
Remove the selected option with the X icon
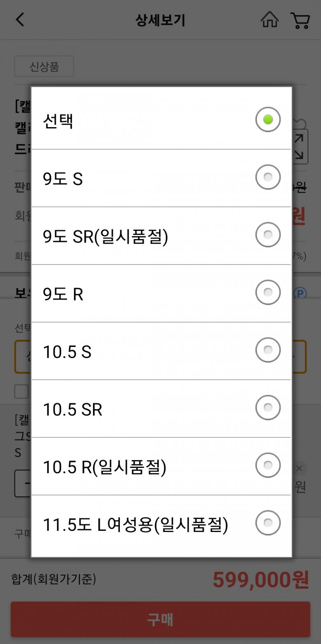tap(299, 468)
